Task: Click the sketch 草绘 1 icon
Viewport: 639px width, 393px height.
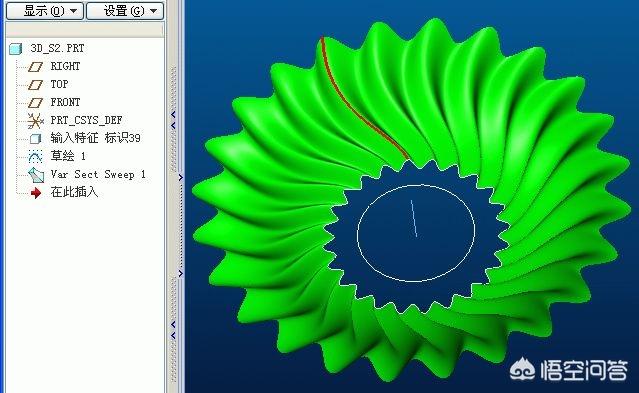Action: click(35, 156)
